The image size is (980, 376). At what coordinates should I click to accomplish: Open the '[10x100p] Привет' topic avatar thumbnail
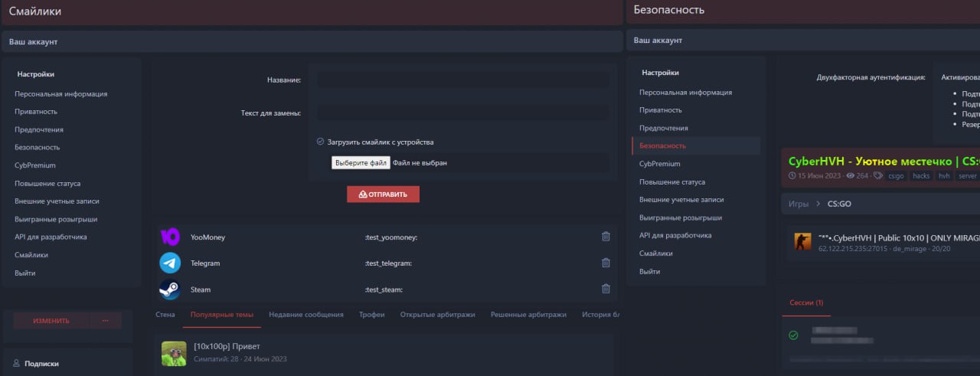[174, 353]
